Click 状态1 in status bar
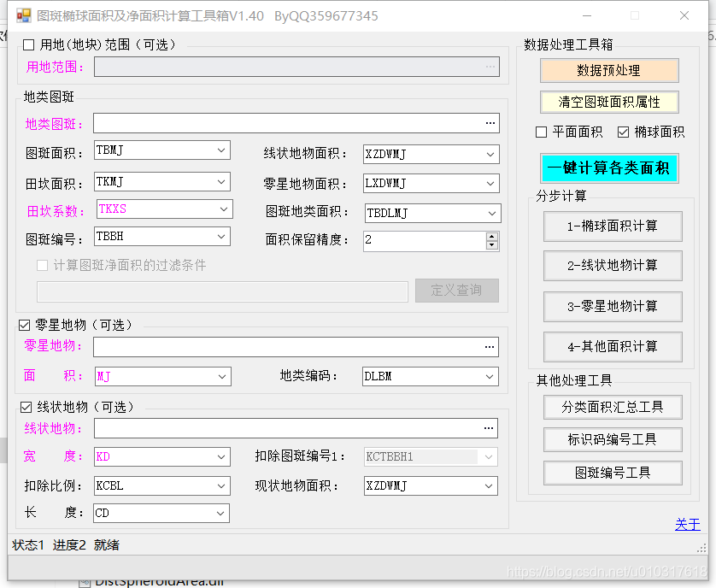716x588 pixels. pos(28,545)
